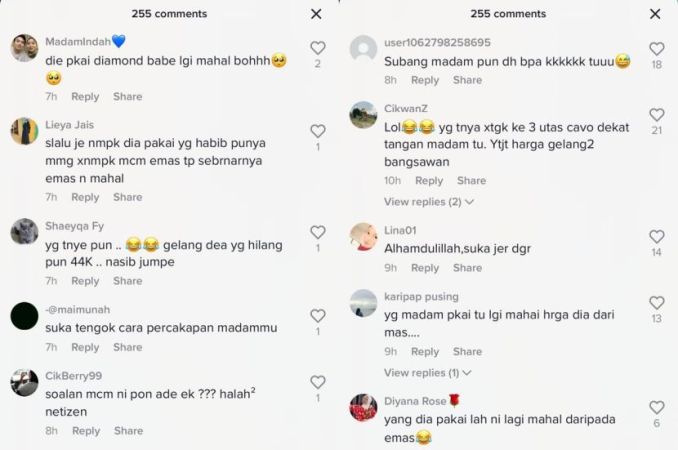
Task: Expand View replies (1) under karipap pusing
Action: pos(427,373)
